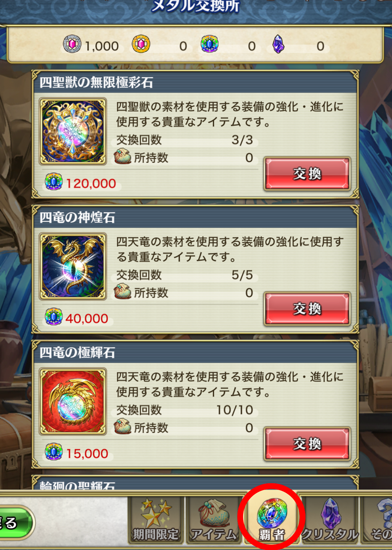Tap the 15,000 rainbow medal price icon
This screenshot has width=392, height=550.
(54, 452)
